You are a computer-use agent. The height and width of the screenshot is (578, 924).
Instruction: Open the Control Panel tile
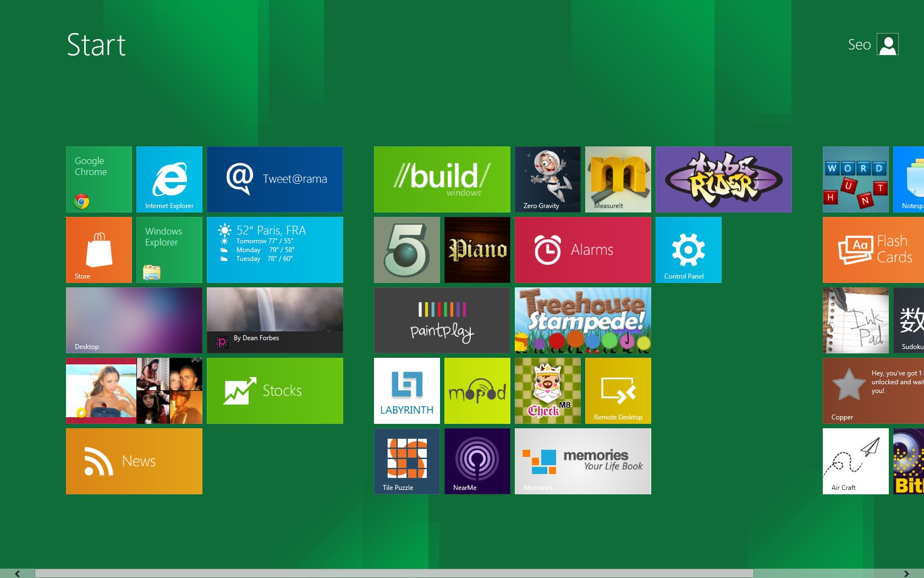pos(689,250)
